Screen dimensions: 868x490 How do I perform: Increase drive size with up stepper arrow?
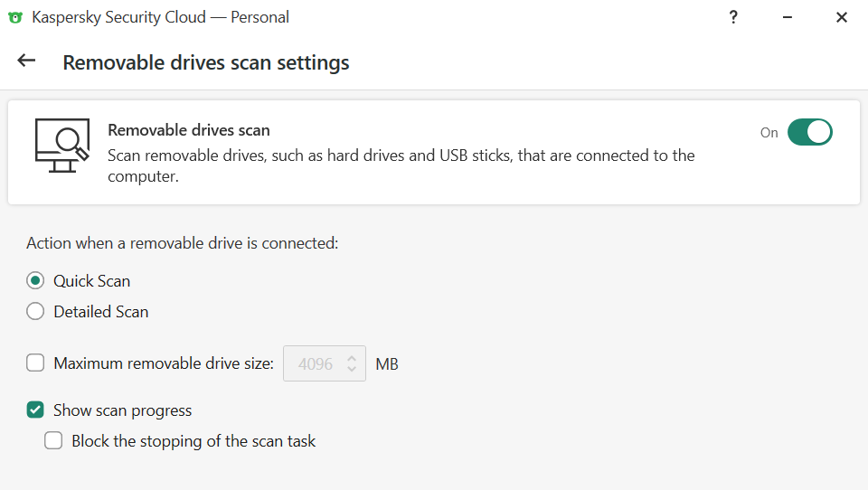click(352, 357)
